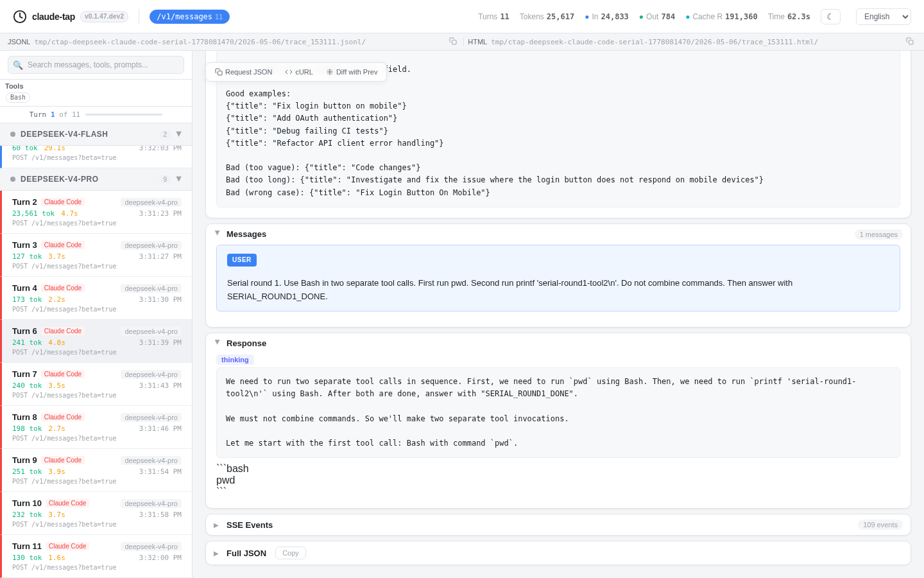Expand the SSE Events section
This screenshot has height=578, width=924.
pyautogui.click(x=216, y=525)
